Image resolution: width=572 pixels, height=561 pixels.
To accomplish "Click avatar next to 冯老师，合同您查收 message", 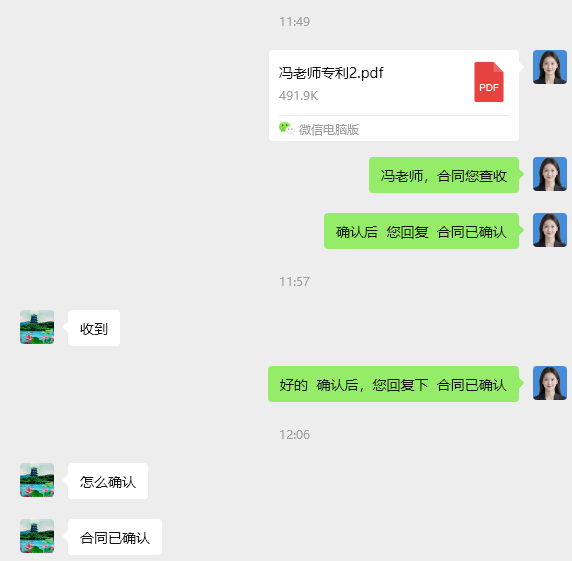I will [x=550, y=174].
